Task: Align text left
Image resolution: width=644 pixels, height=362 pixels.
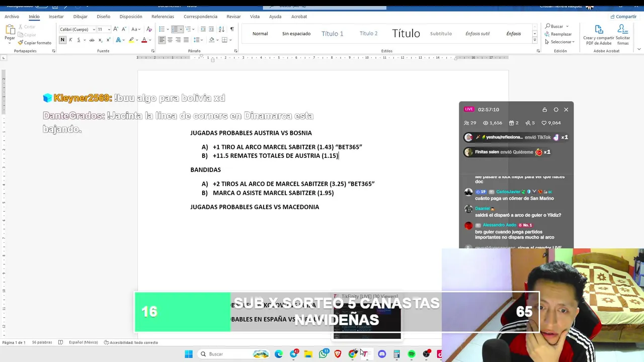Action: point(162,40)
